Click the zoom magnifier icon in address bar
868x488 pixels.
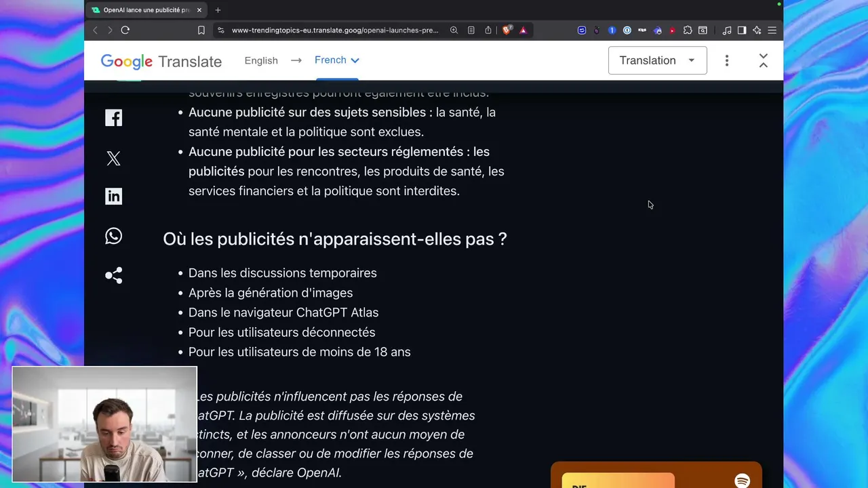coord(454,30)
